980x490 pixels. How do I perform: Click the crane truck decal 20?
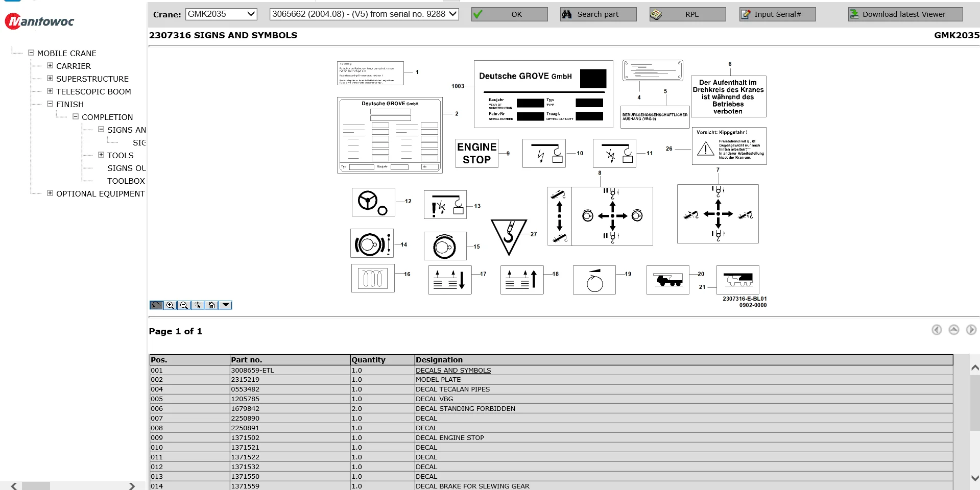(x=668, y=280)
